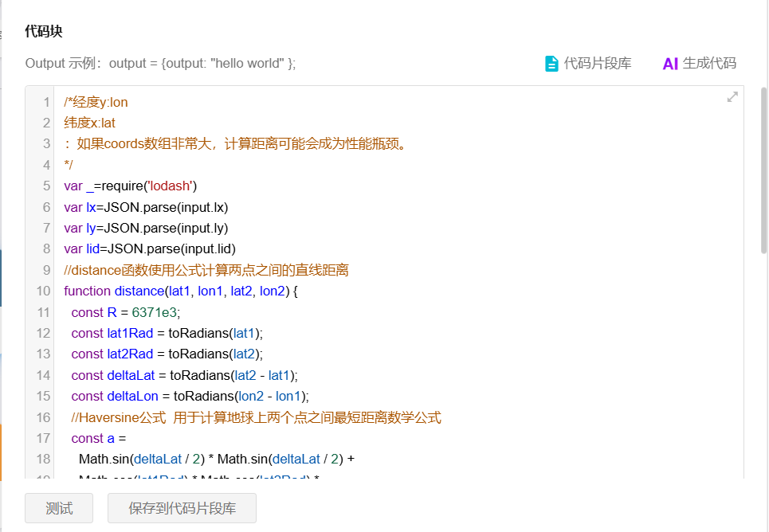Click the Haversine公式 comment line
The image size is (769, 532).
coord(256,417)
